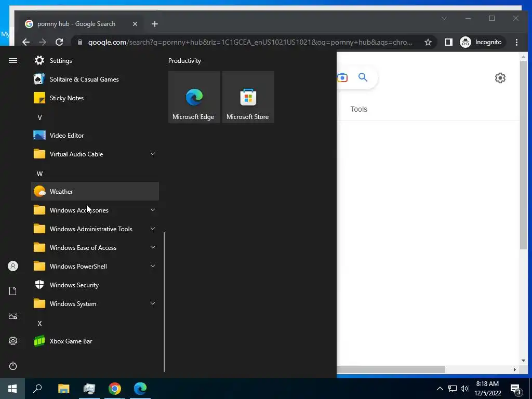The height and width of the screenshot is (399, 532).
Task: Expand Windows Ease of Access folder
Action: click(x=95, y=248)
